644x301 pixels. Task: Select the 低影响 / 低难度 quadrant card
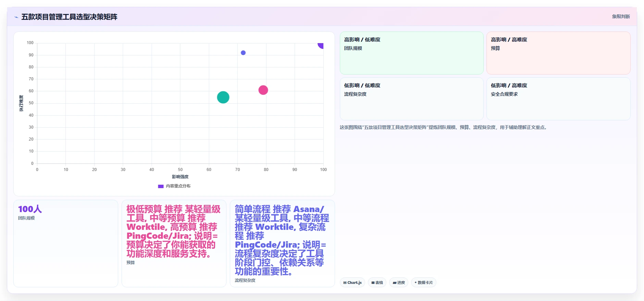[412, 99]
